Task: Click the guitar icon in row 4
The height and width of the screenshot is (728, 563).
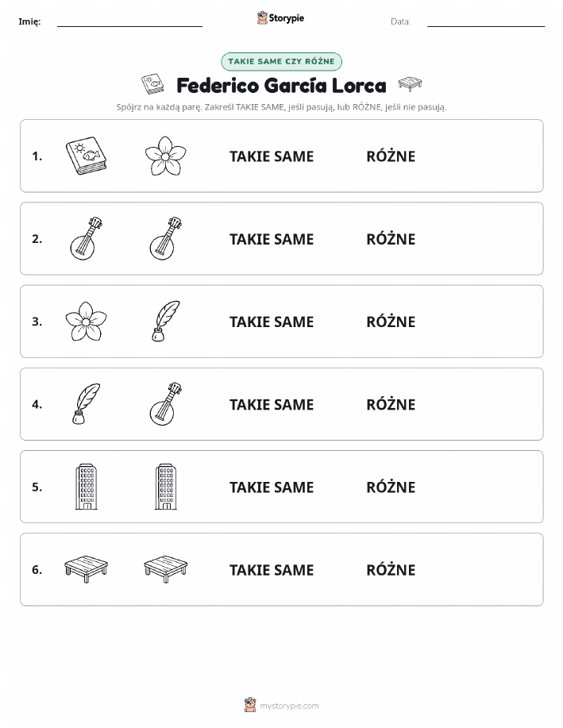Action: 165,404
